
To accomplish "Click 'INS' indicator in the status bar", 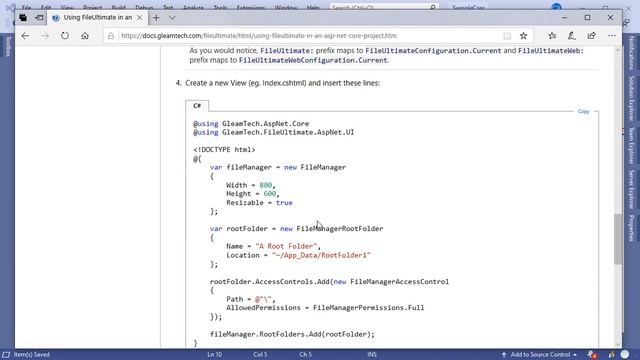I will (x=372, y=355).
